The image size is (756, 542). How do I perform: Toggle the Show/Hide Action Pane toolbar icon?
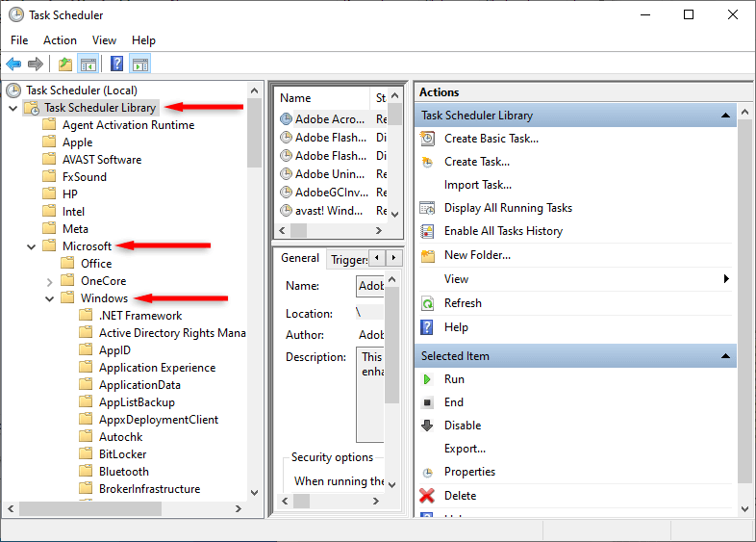coord(140,64)
